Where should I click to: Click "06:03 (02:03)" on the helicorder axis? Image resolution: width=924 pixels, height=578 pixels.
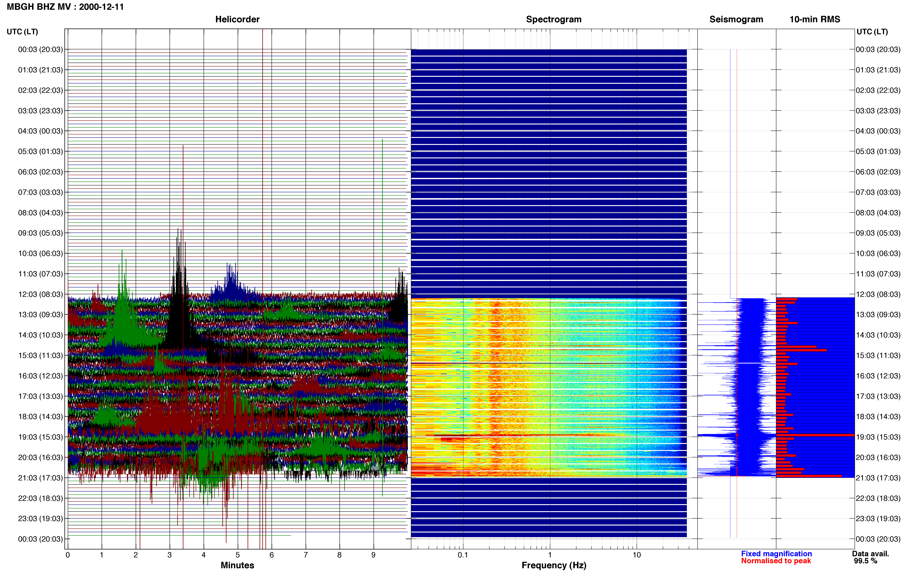[x=41, y=172]
